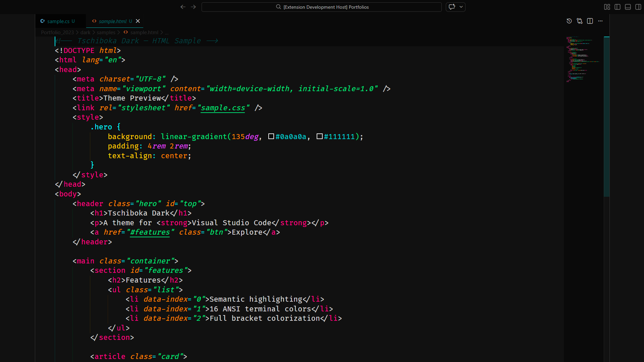Image resolution: width=644 pixels, height=362 pixels.
Task: Toggle the bottom panel visibility
Action: click(x=628, y=7)
